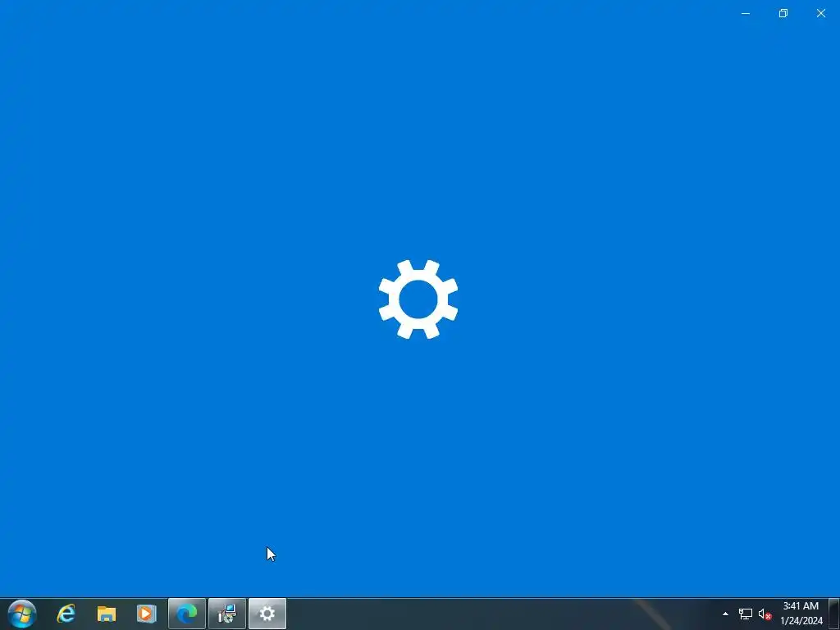
Task: Open the setup installer taskbar icon
Action: (227, 614)
